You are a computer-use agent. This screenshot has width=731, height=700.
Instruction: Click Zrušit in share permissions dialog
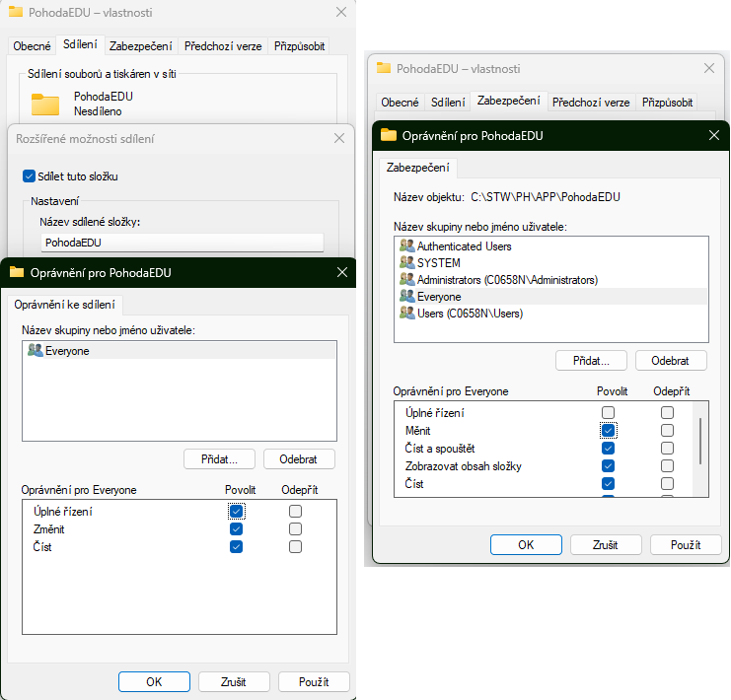click(x=234, y=682)
